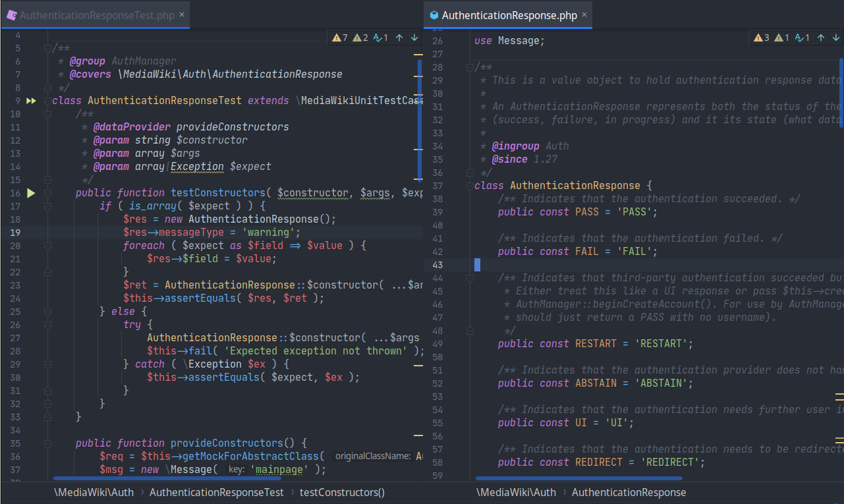Click the "use Message;" statement on line 26
Screen dimensions: 844x504
[510, 41]
